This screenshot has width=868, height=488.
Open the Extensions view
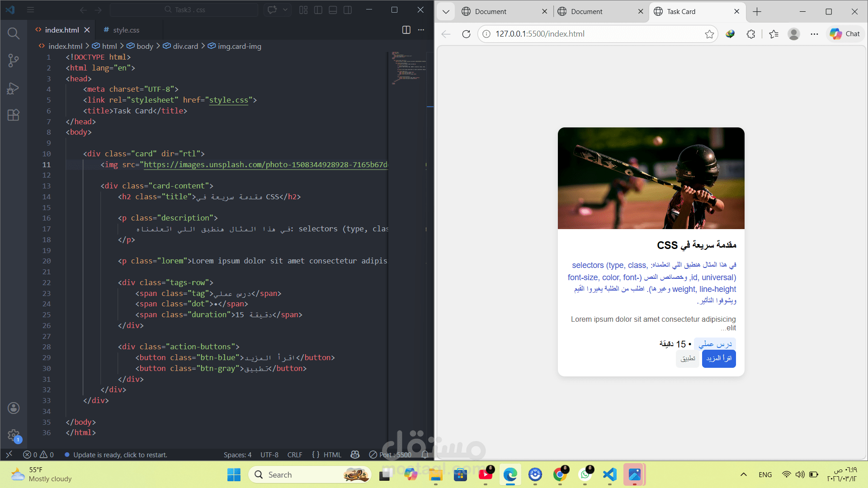[13, 115]
